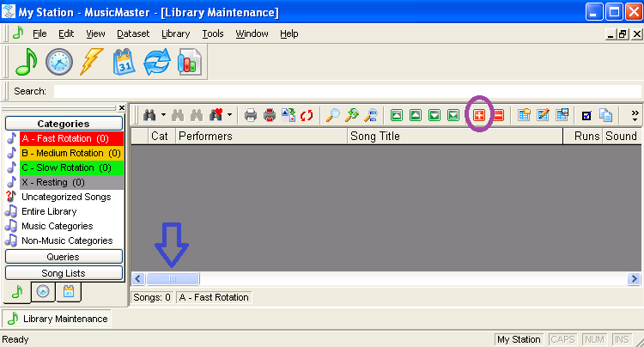Click the Queries panel button
The height and width of the screenshot is (347, 644).
click(64, 257)
